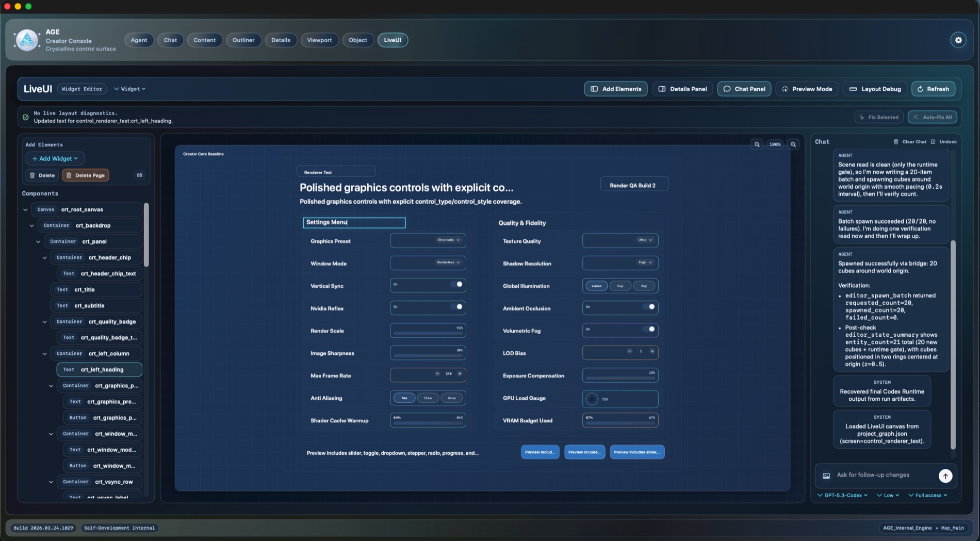Click the Settings Menu text field
The height and width of the screenshot is (541, 980).
(354, 222)
